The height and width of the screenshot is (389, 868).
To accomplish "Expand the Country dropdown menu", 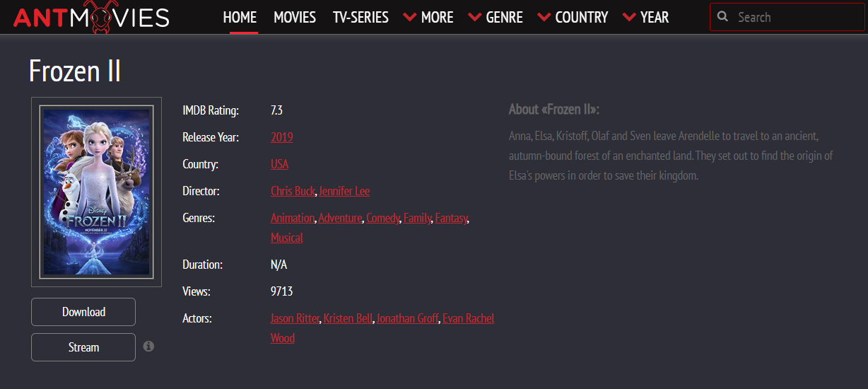I will [573, 18].
